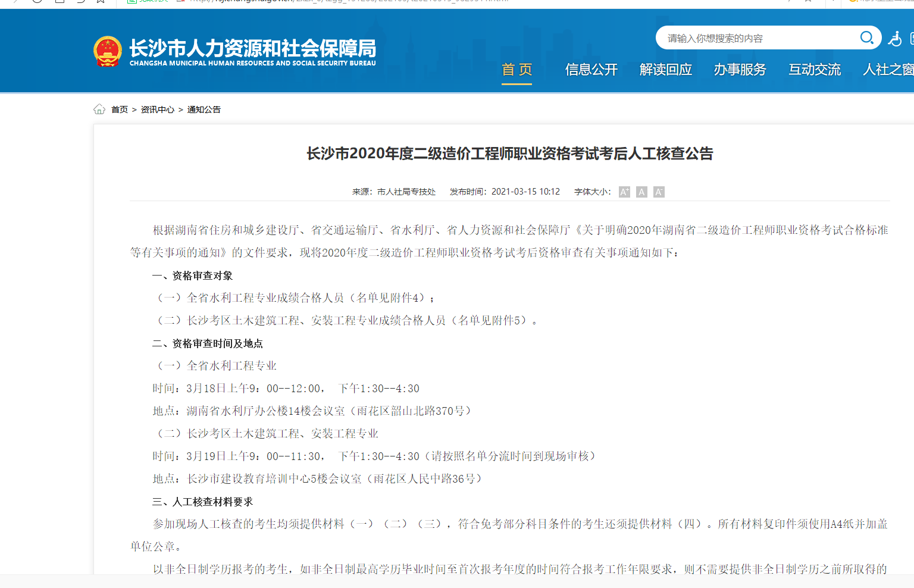Viewport: 914px width, 588px height.
Task: Click the article headline about 二级造价工程师
Action: (509, 154)
